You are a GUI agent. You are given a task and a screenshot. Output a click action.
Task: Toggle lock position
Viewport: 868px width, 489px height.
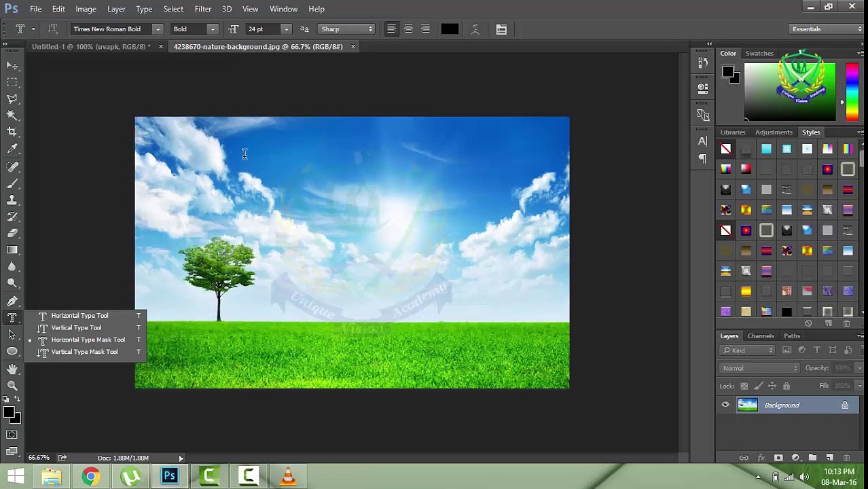772,386
